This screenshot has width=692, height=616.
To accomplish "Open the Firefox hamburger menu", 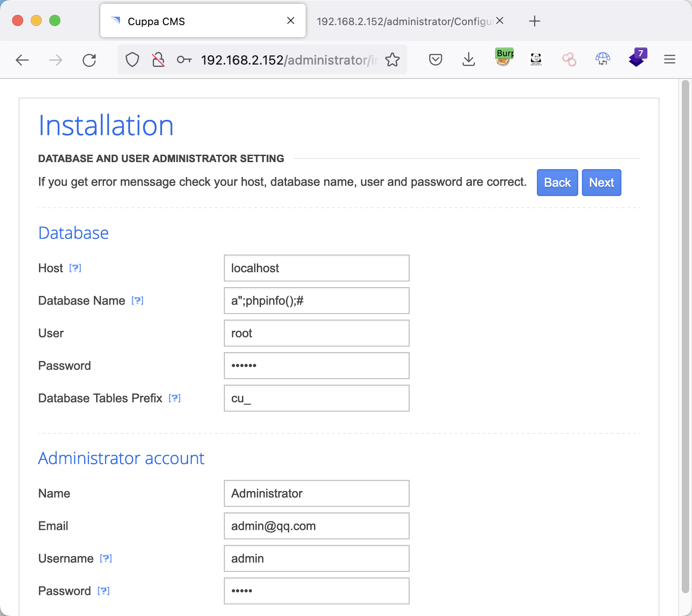I will (x=669, y=59).
